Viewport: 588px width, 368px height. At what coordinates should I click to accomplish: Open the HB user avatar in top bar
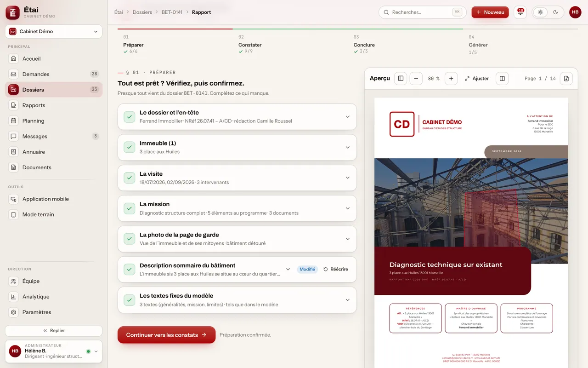pos(575,12)
